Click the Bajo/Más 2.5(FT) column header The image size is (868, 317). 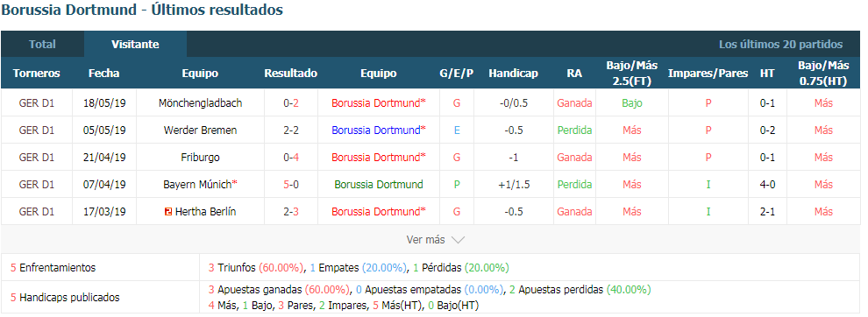point(631,73)
